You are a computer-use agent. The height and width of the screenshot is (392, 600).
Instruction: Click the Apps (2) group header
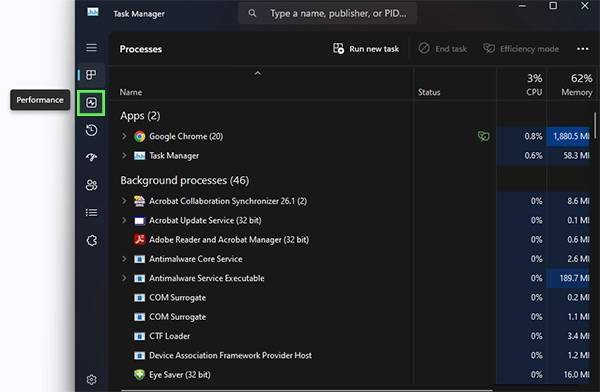coord(140,116)
